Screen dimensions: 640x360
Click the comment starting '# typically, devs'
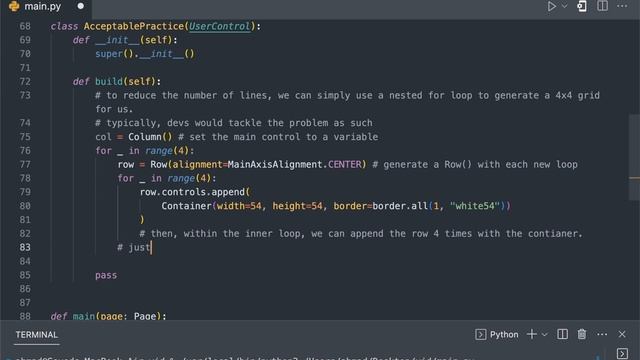tap(233, 123)
